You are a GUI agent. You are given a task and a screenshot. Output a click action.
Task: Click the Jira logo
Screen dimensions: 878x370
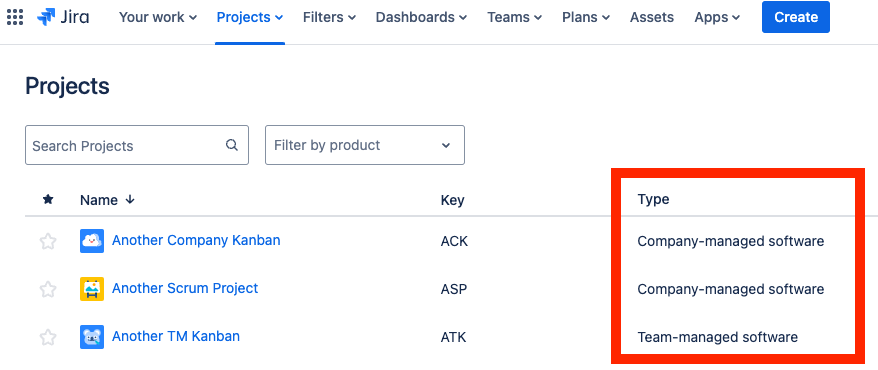click(x=63, y=17)
